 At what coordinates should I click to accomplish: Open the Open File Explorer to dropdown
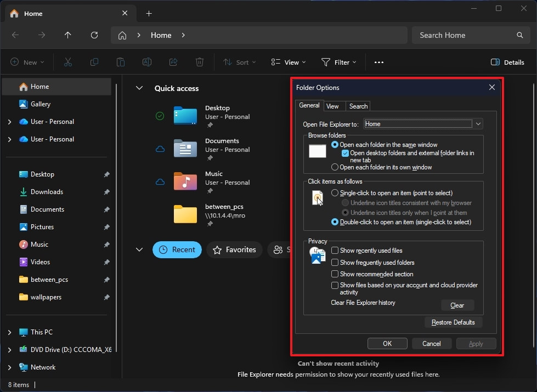click(478, 124)
